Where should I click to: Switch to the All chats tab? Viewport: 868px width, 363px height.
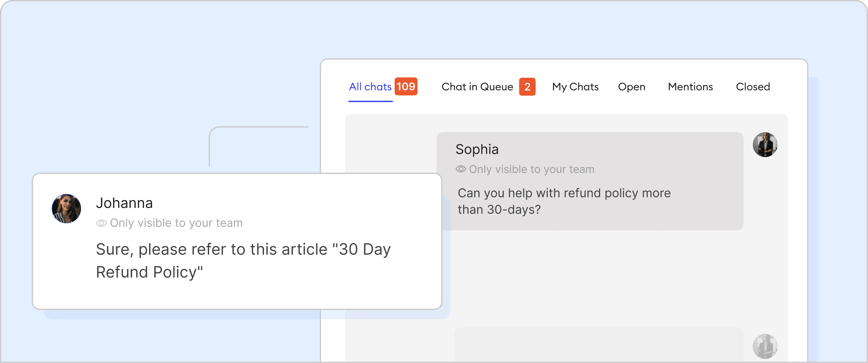coord(370,87)
